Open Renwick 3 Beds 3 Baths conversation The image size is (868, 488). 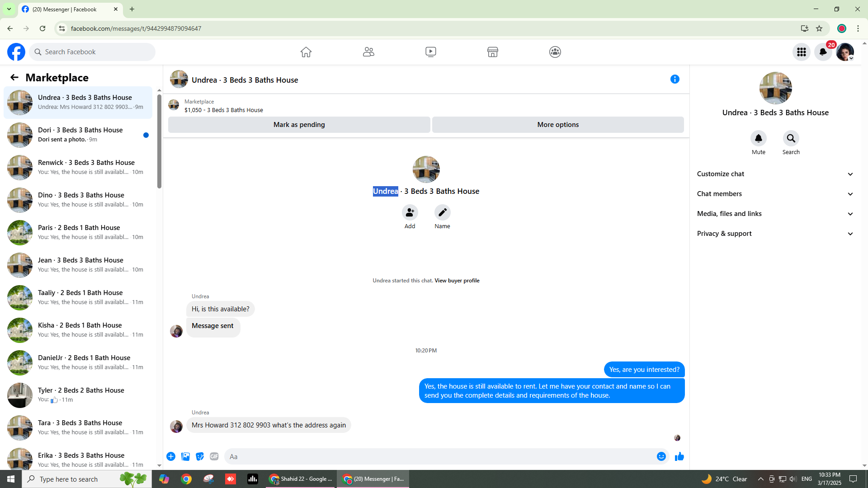coord(78,168)
